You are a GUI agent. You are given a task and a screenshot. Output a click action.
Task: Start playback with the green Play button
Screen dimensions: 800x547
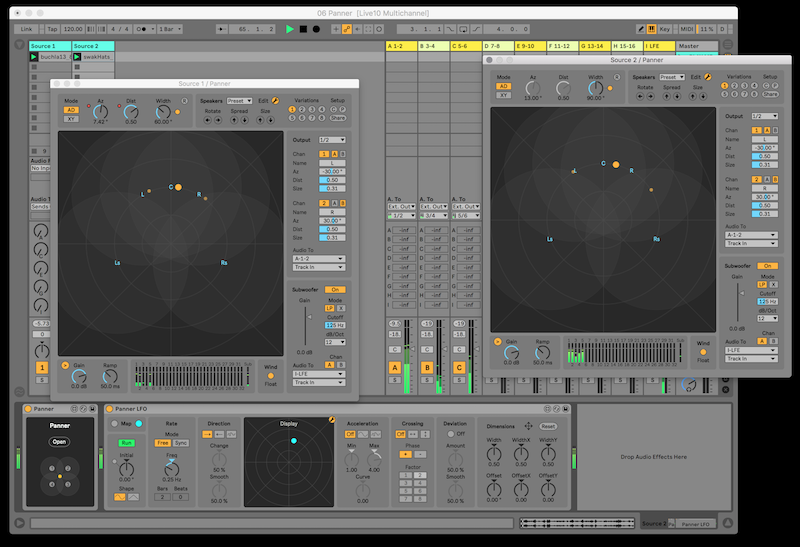[290, 29]
